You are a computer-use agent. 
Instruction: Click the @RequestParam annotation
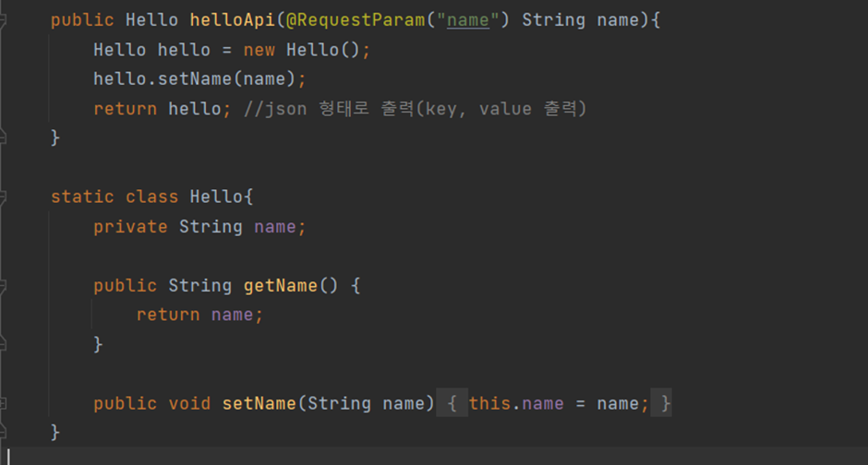[x=356, y=20]
